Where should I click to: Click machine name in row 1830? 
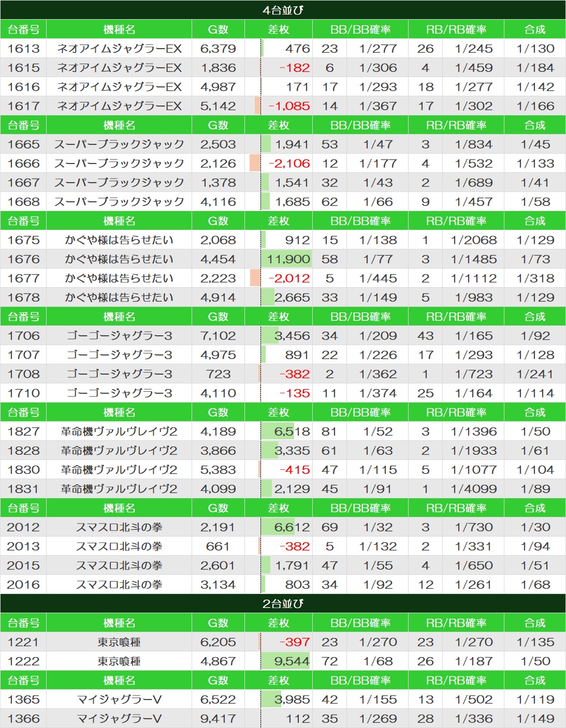pyautogui.click(x=119, y=470)
